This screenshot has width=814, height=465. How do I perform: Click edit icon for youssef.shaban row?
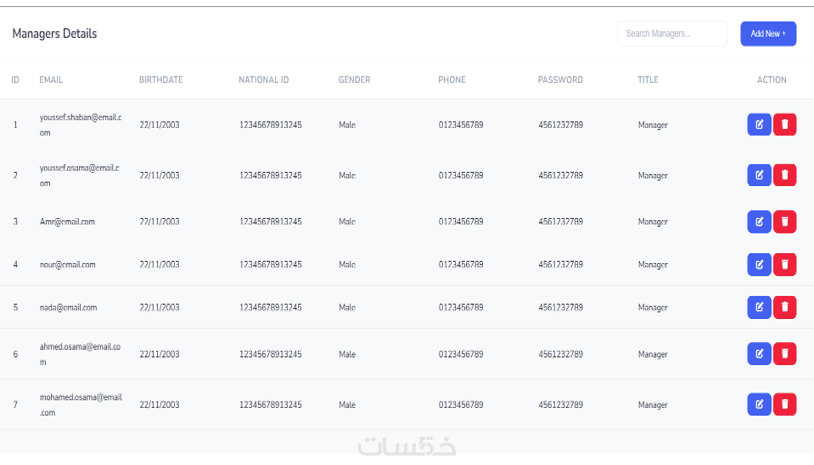point(759,124)
